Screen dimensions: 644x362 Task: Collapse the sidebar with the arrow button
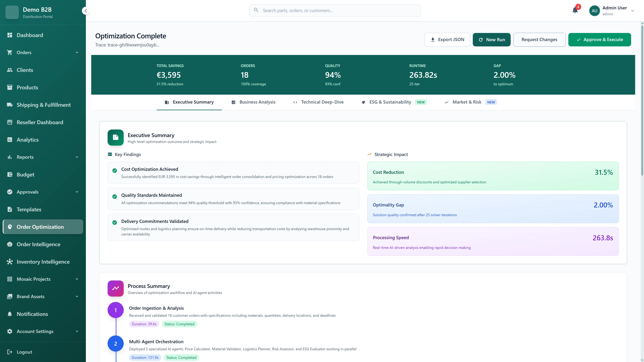(x=86, y=11)
